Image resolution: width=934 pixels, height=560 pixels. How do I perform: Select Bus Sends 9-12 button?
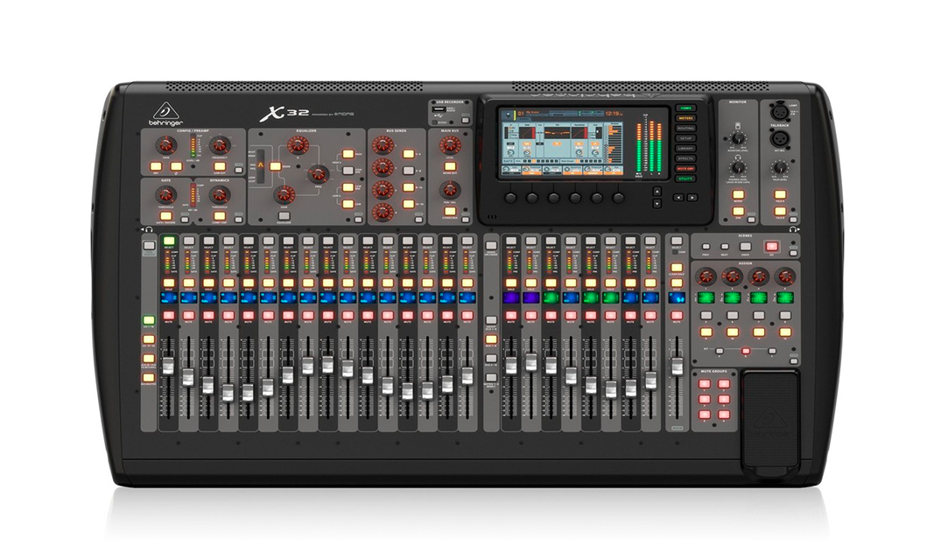click(x=408, y=187)
